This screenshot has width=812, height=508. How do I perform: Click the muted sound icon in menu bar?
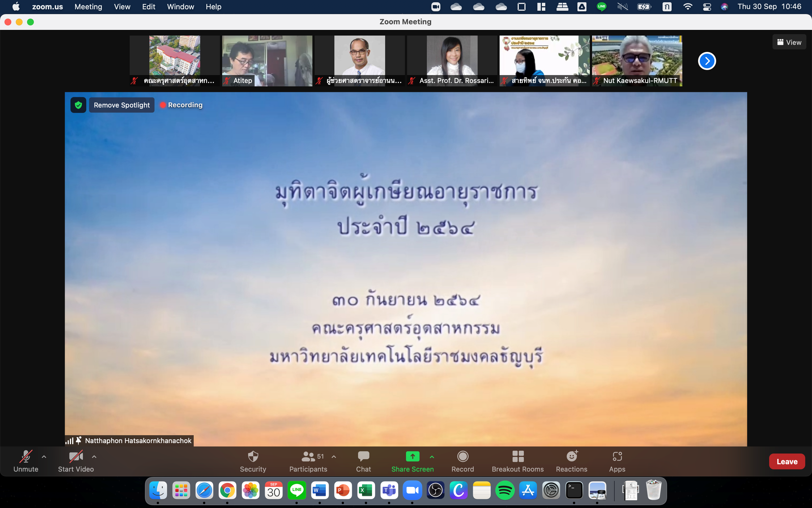(623, 7)
